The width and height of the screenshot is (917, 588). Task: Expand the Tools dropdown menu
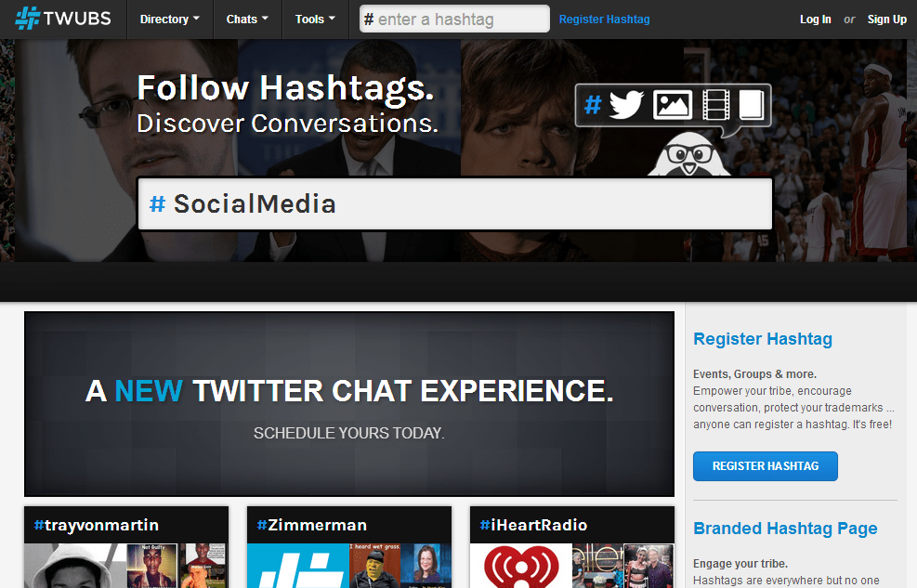pos(315,20)
